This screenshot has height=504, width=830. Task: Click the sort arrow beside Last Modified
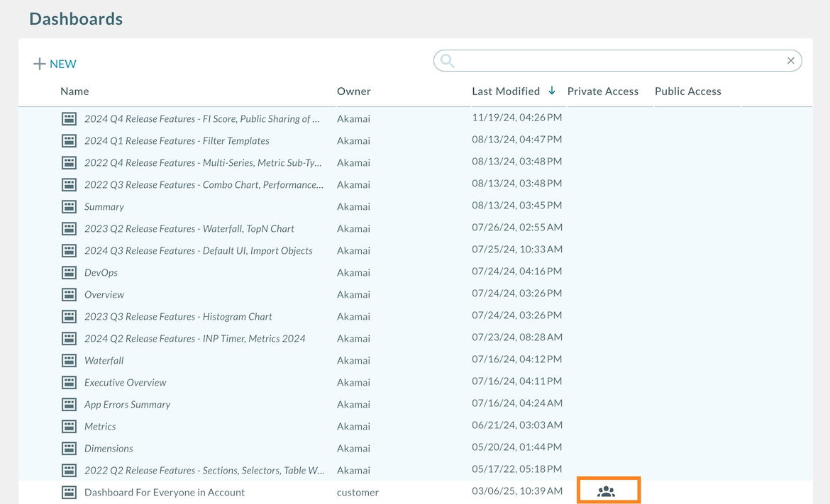tap(552, 91)
